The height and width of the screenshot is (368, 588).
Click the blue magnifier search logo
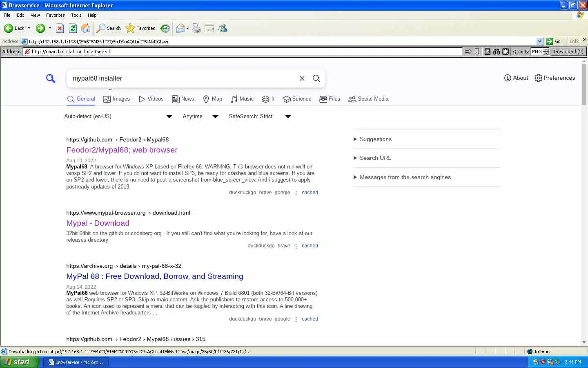pos(51,79)
